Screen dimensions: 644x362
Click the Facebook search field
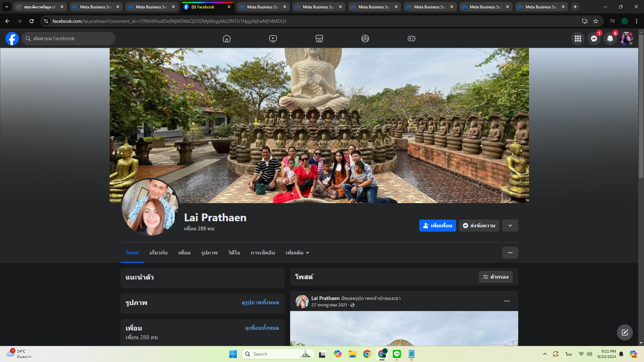click(69, 39)
